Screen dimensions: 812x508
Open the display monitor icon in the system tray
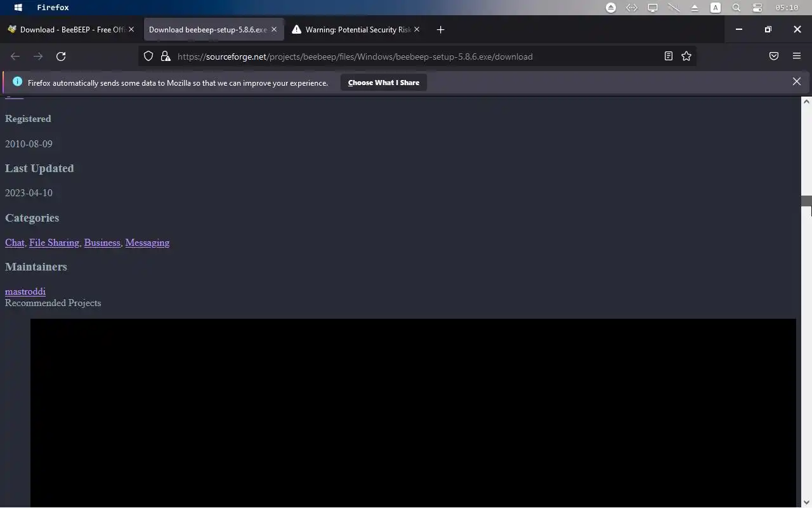point(652,8)
